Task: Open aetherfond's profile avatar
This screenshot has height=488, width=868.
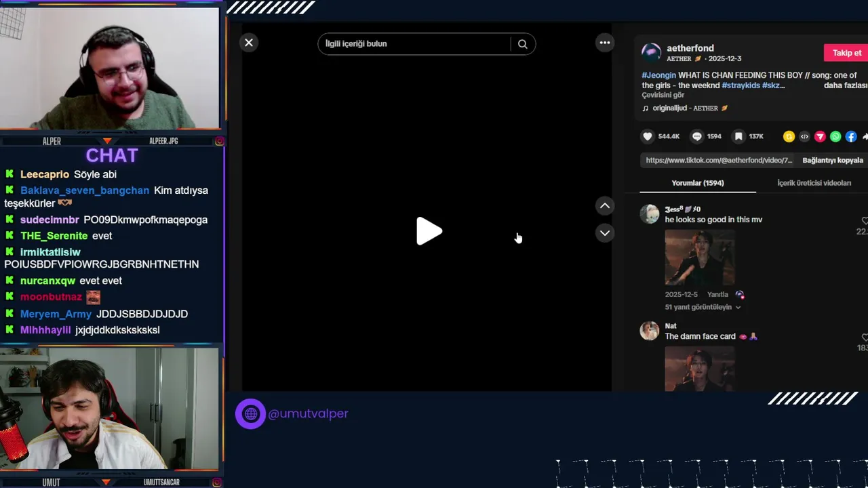Action: [651, 53]
